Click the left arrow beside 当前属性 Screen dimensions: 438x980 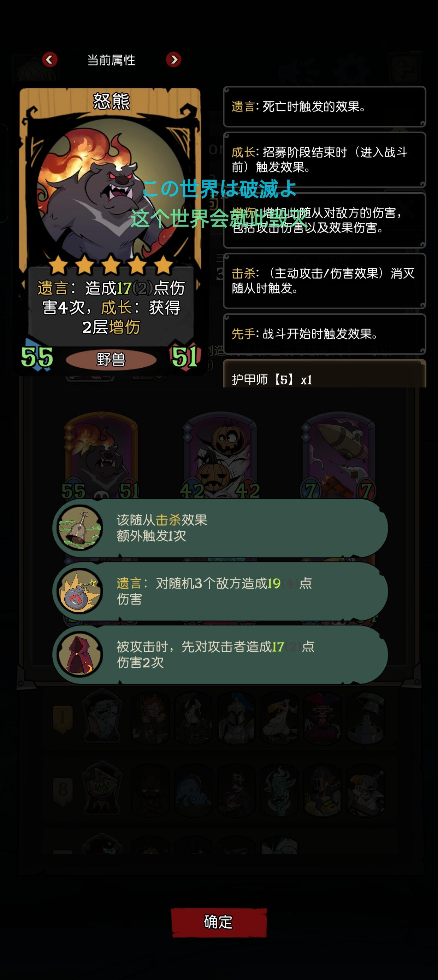(x=49, y=59)
